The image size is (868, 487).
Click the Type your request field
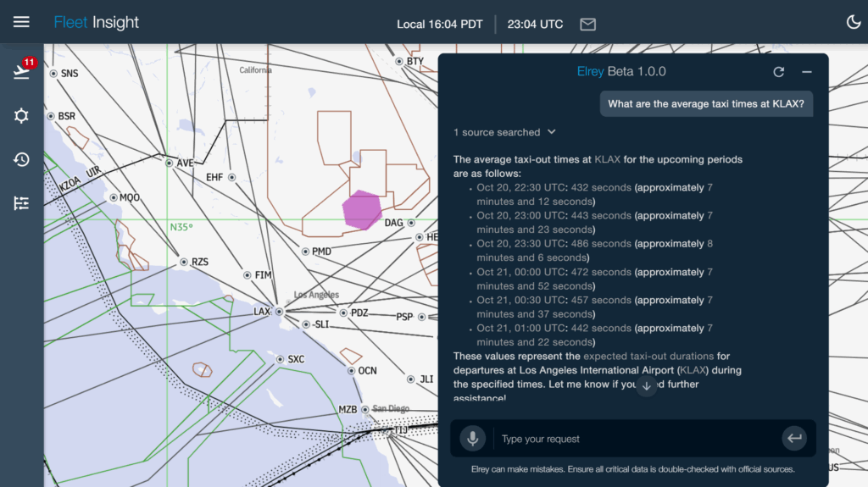pos(636,439)
